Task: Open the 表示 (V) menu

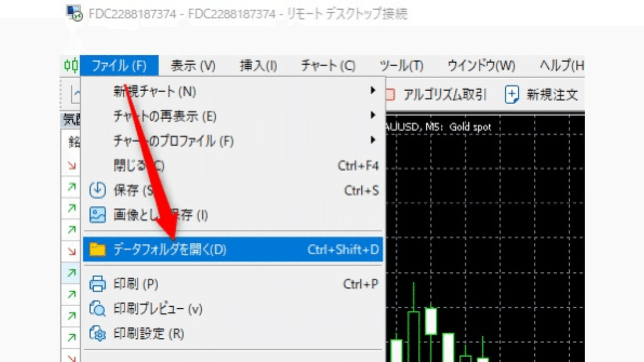Action: pyautogui.click(x=192, y=66)
